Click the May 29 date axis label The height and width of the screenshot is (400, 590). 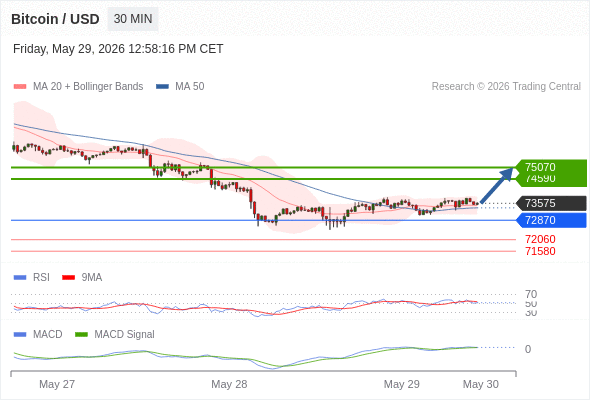point(401,384)
